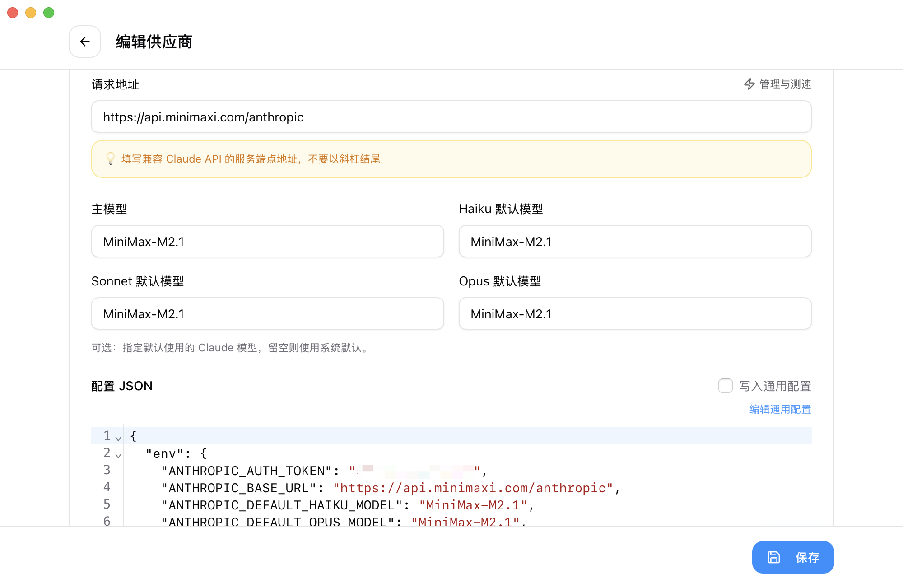
Task: Click the green fullscreen window button
Action: point(49,13)
